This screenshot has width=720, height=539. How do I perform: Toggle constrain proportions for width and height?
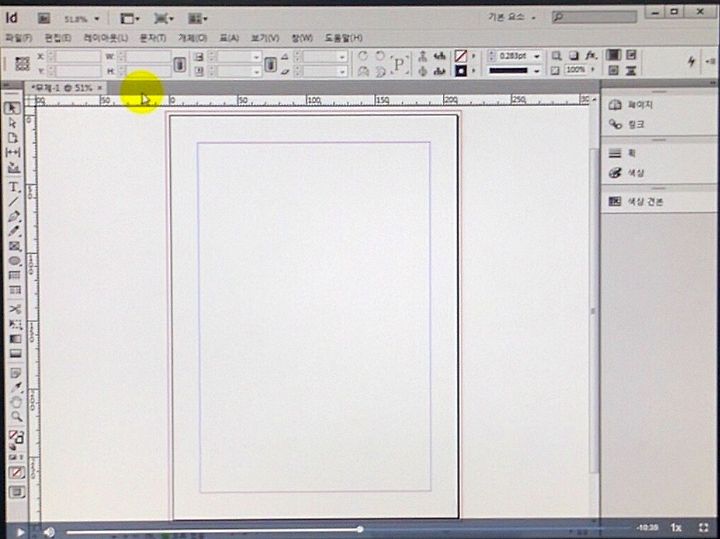(x=179, y=64)
